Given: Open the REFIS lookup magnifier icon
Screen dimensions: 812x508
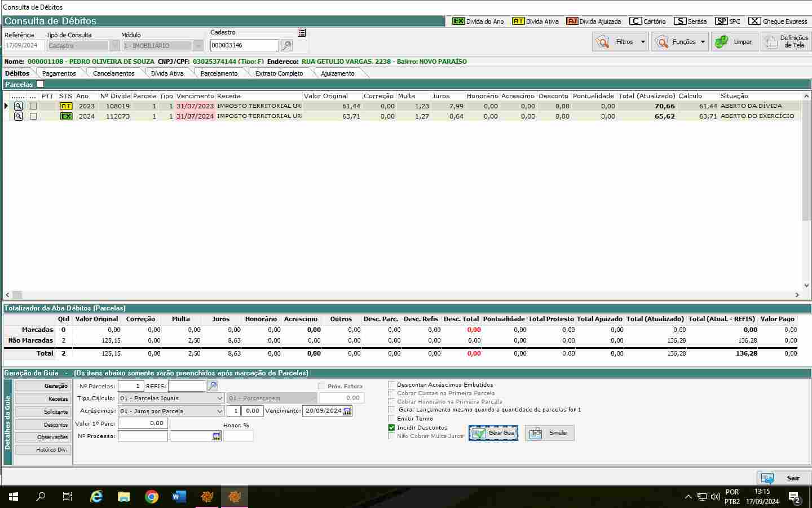Looking at the screenshot, I should [x=213, y=386].
